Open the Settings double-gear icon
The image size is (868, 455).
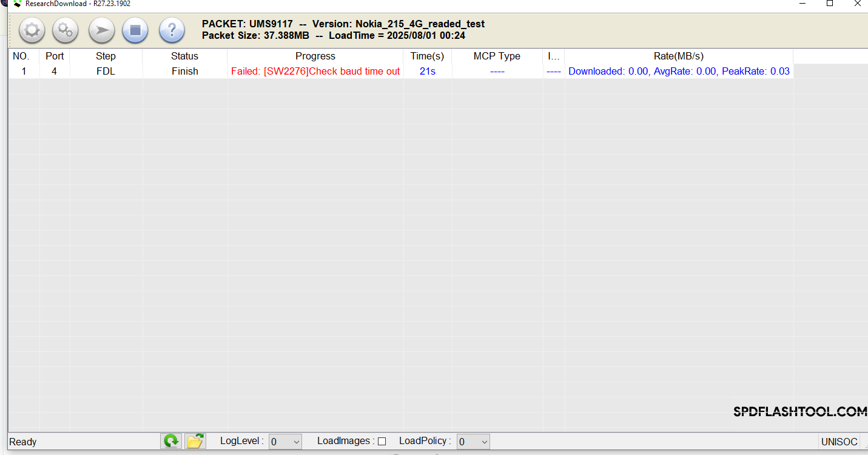66,30
